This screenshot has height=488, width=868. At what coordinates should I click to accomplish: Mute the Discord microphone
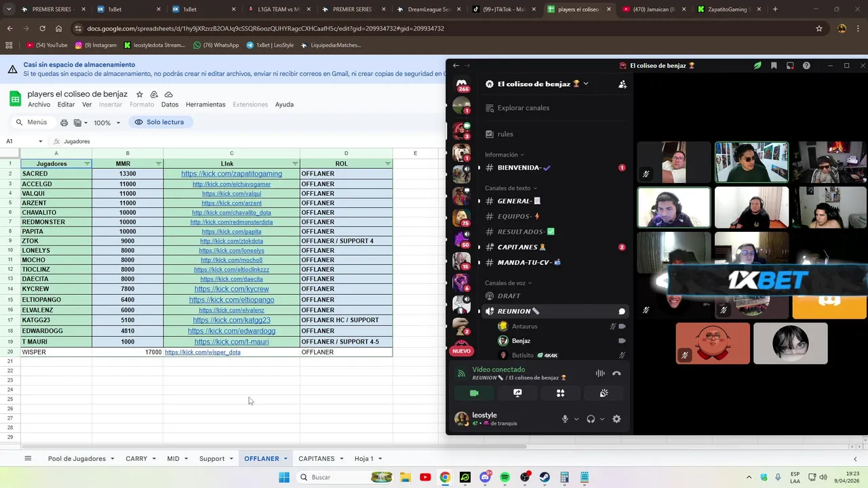[565, 419]
